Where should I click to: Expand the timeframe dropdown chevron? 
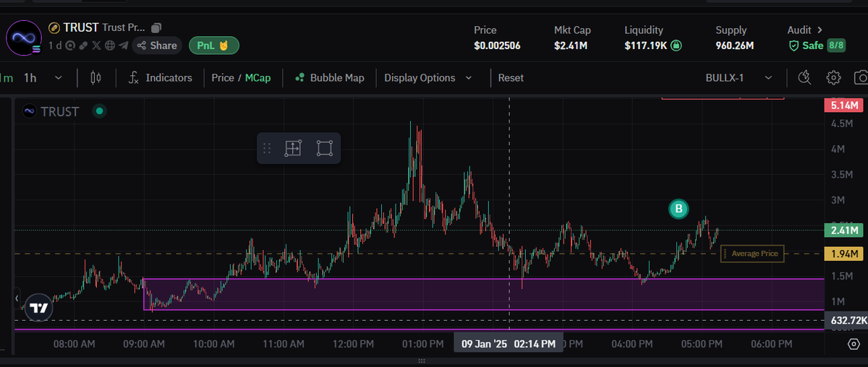[58, 77]
